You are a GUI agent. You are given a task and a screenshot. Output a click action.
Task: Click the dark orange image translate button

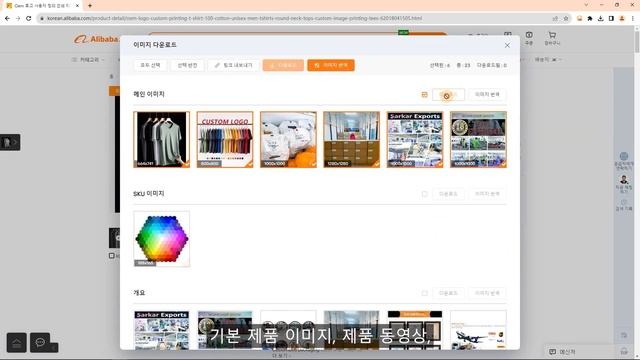coord(331,65)
